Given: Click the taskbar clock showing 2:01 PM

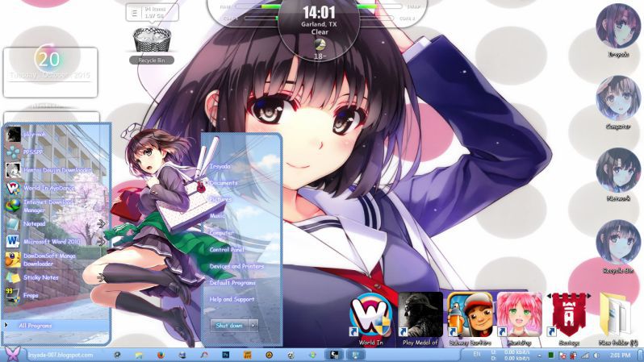Looking at the screenshot, I should (620, 355).
